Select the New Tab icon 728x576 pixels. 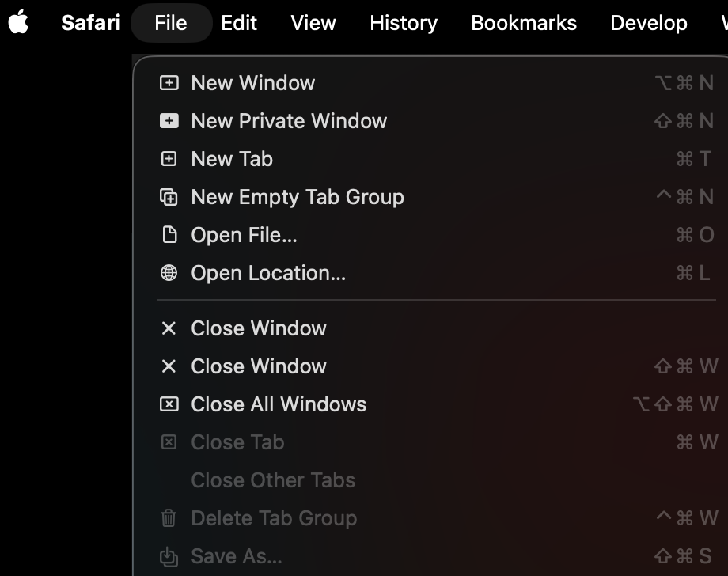[x=169, y=159]
